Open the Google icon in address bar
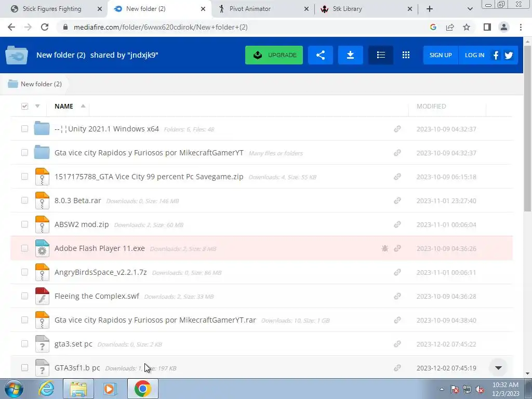Image resolution: width=532 pixels, height=399 pixels. point(433,27)
